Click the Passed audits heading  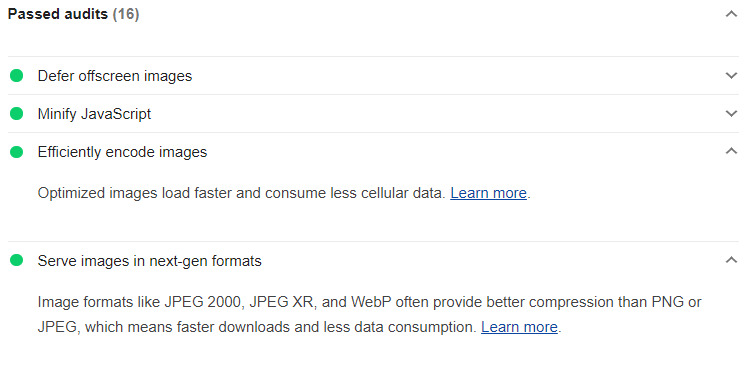coord(58,14)
